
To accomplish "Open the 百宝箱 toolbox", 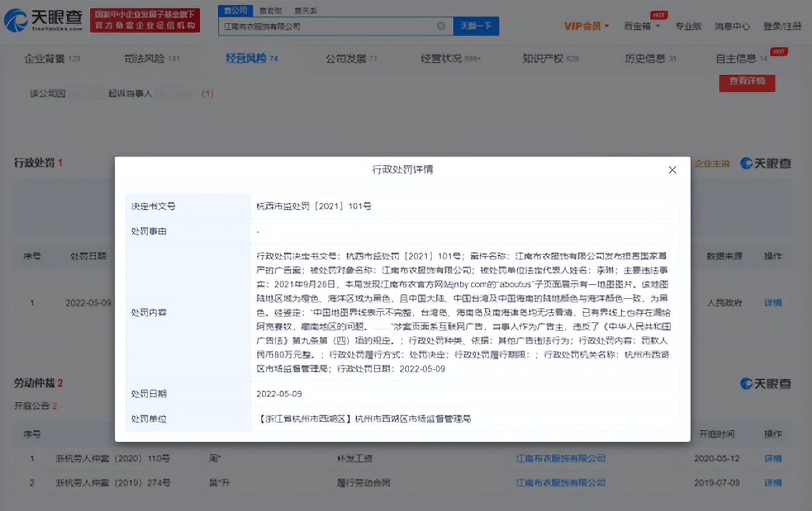I will 638,26.
